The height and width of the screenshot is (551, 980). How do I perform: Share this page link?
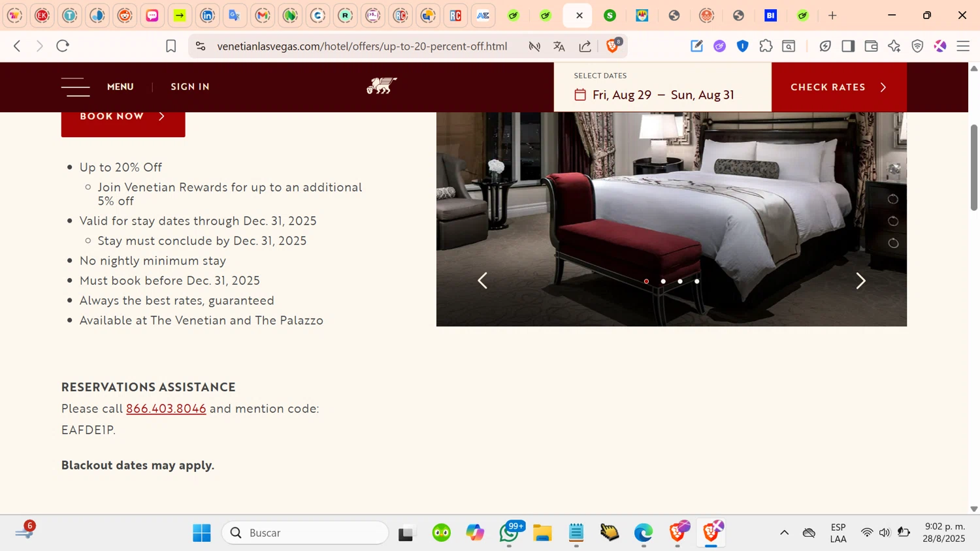(585, 46)
